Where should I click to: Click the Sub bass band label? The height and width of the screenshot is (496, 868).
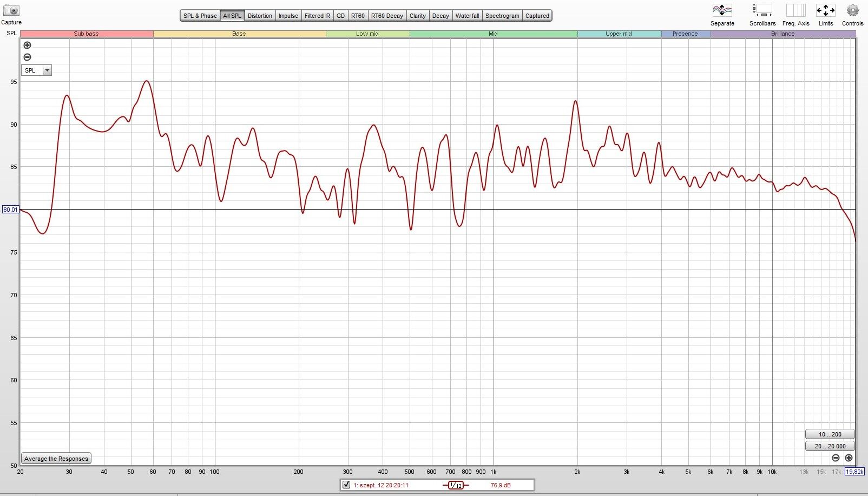point(87,34)
